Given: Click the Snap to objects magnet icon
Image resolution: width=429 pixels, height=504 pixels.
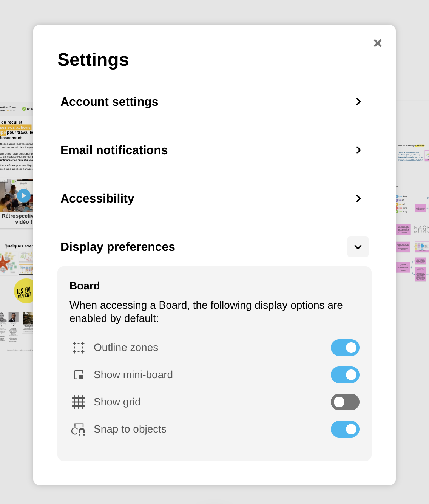Looking at the screenshot, I should (79, 429).
